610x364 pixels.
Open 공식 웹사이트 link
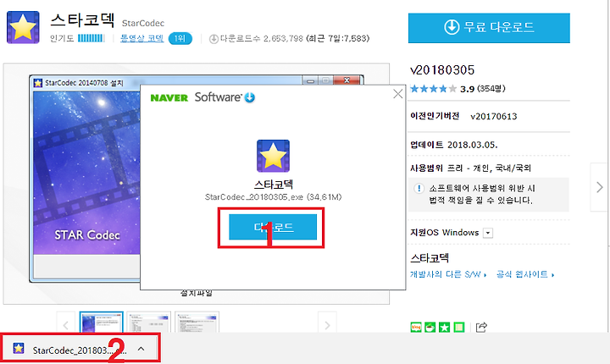click(x=525, y=274)
